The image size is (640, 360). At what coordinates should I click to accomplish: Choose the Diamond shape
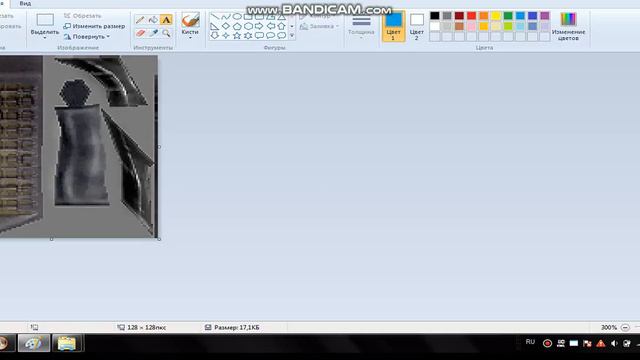pyautogui.click(x=226, y=26)
